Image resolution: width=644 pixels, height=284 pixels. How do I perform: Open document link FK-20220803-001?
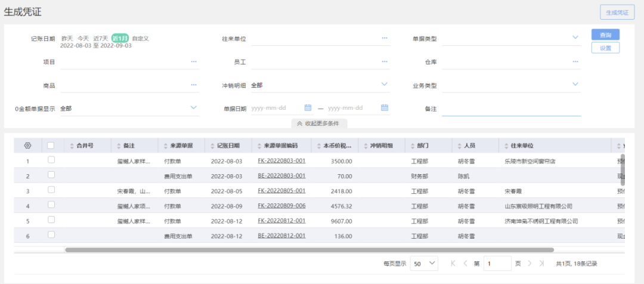pyautogui.click(x=281, y=160)
